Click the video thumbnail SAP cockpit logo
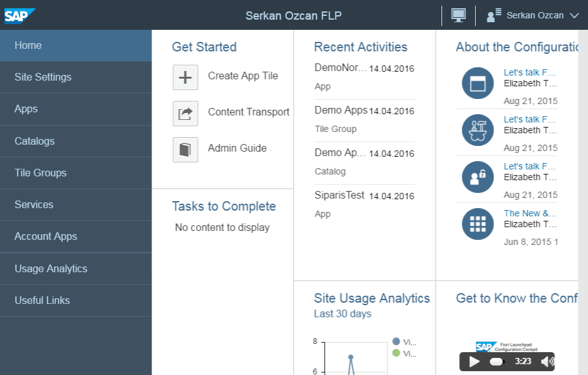This screenshot has height=375, width=588. [x=506, y=347]
